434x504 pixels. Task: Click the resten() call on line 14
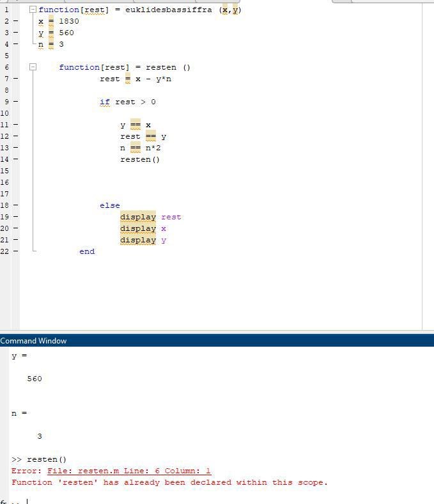(x=140, y=159)
